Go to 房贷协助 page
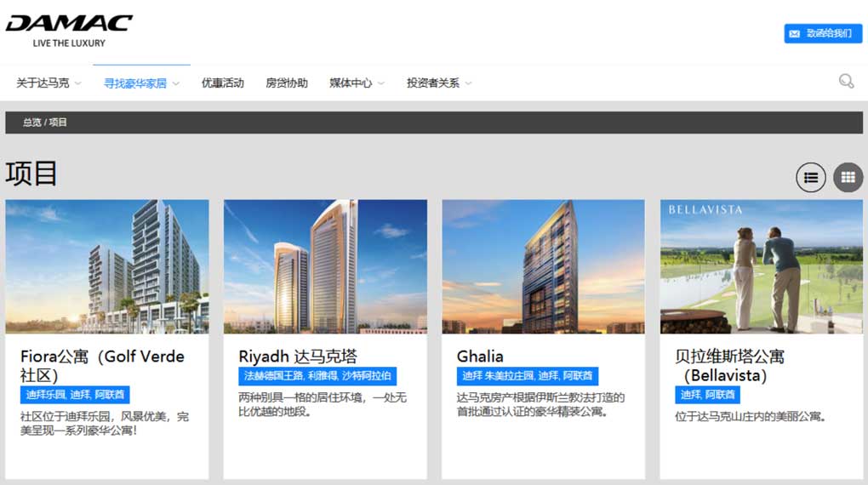 [287, 83]
